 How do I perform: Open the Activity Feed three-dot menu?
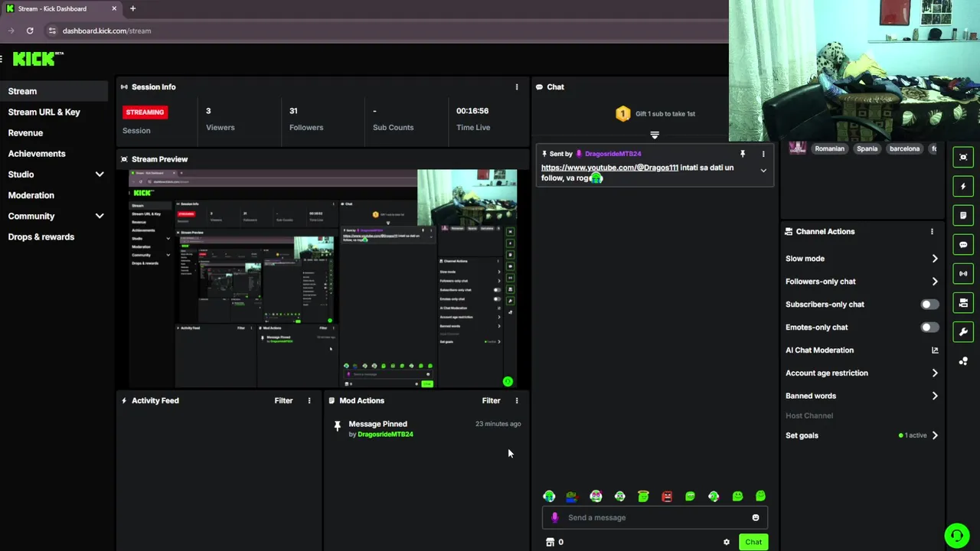pyautogui.click(x=309, y=400)
